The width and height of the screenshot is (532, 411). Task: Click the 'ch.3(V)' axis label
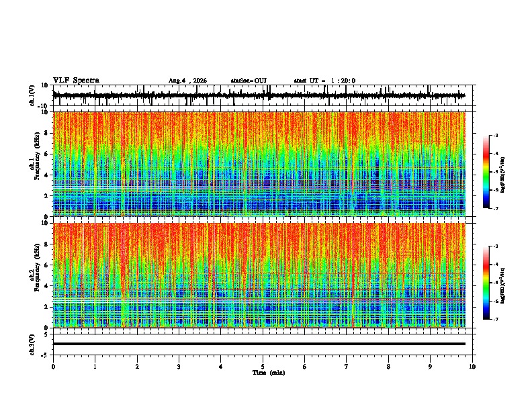tap(32, 345)
